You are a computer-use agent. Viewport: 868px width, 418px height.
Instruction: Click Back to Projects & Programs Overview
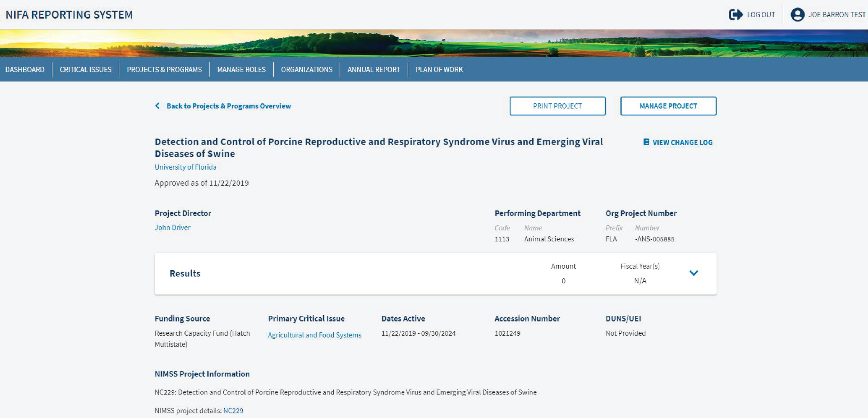click(228, 106)
